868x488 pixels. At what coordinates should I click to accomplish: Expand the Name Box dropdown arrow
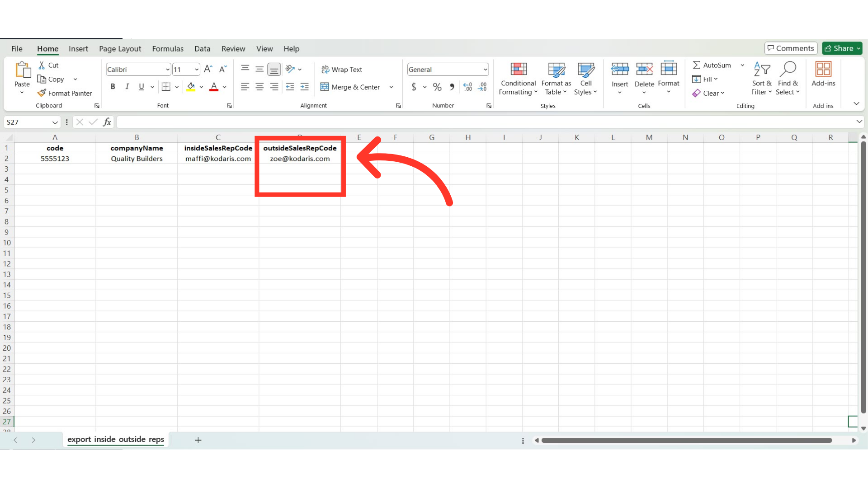(55, 122)
